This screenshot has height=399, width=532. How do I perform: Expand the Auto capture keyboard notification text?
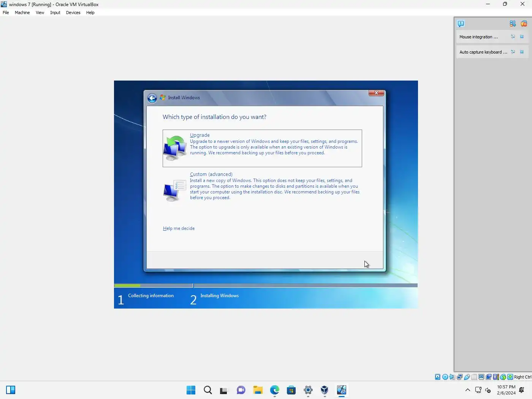click(483, 52)
